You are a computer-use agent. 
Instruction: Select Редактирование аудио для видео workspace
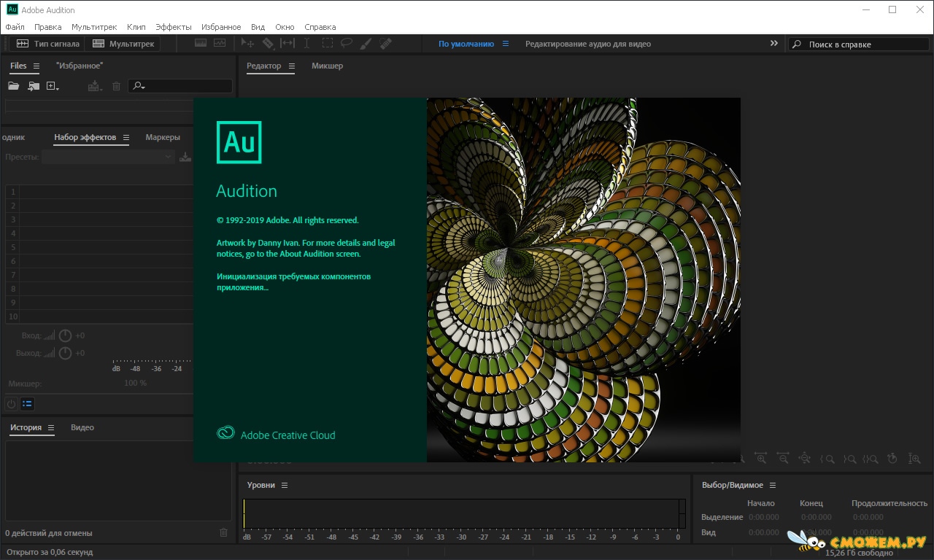pos(588,44)
